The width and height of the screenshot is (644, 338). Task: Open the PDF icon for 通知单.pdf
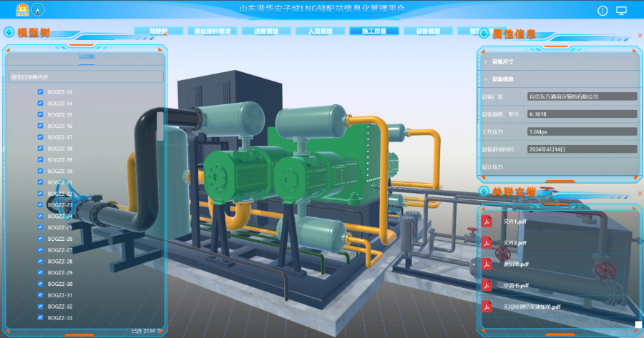(487, 264)
